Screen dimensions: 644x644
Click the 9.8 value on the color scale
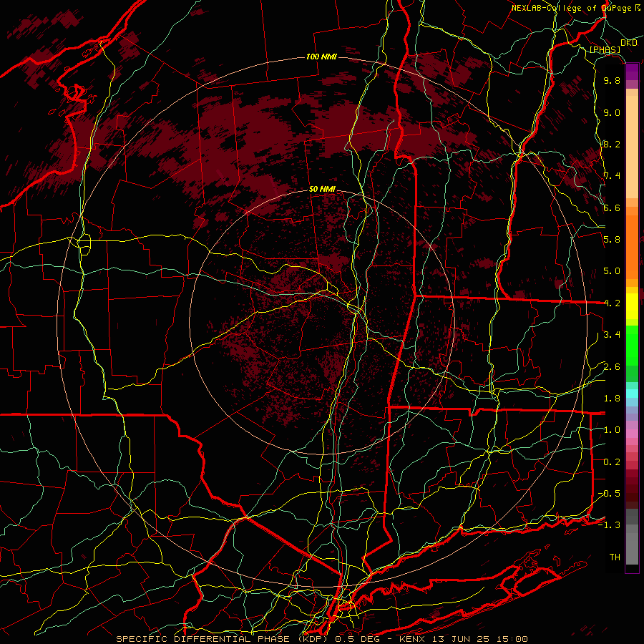612,80
